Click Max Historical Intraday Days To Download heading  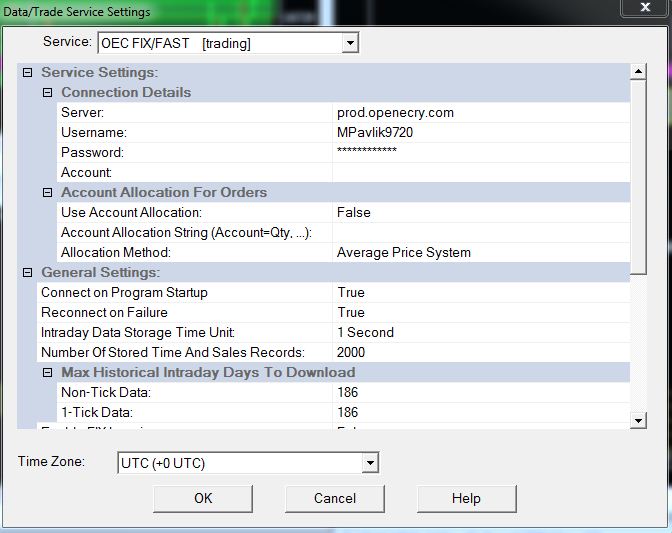[208, 372]
